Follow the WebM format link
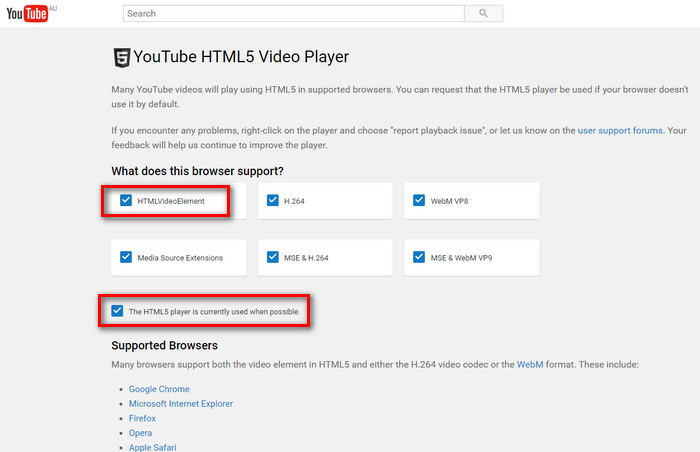This screenshot has height=452, width=700. tap(530, 364)
